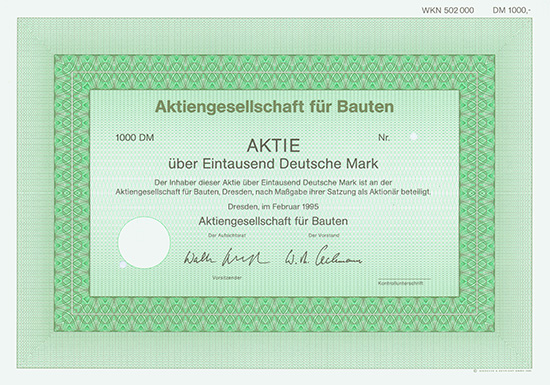
Task: Click the 'Kontrollunterschrift' label
Action: (400, 283)
